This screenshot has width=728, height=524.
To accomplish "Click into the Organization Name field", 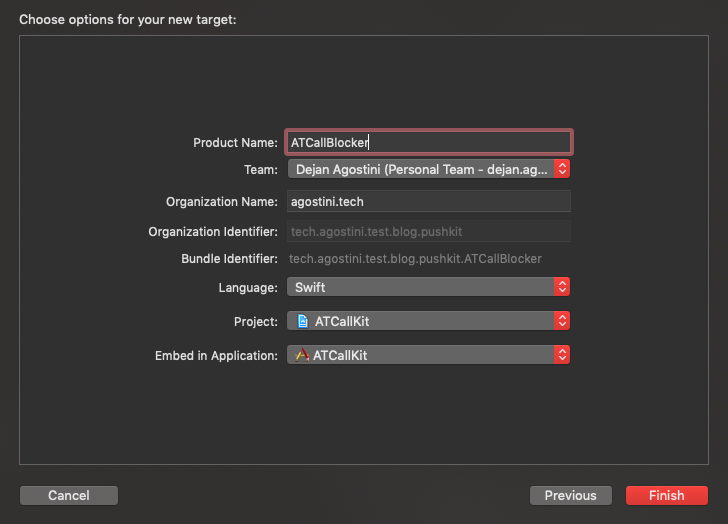I will coord(428,201).
